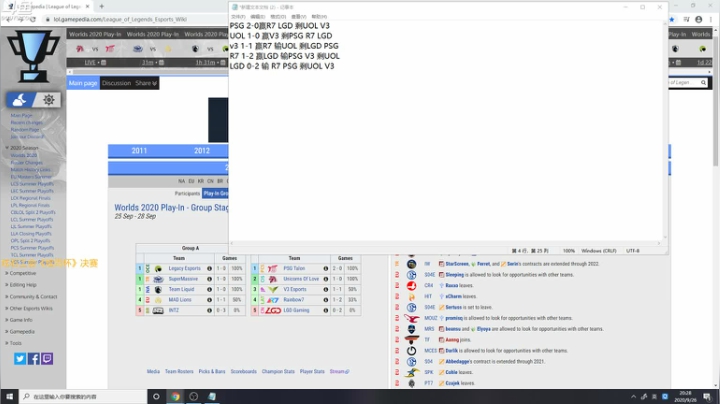Open the trophy logo of the Esports Wiki
The image size is (720, 404).
(33, 55)
